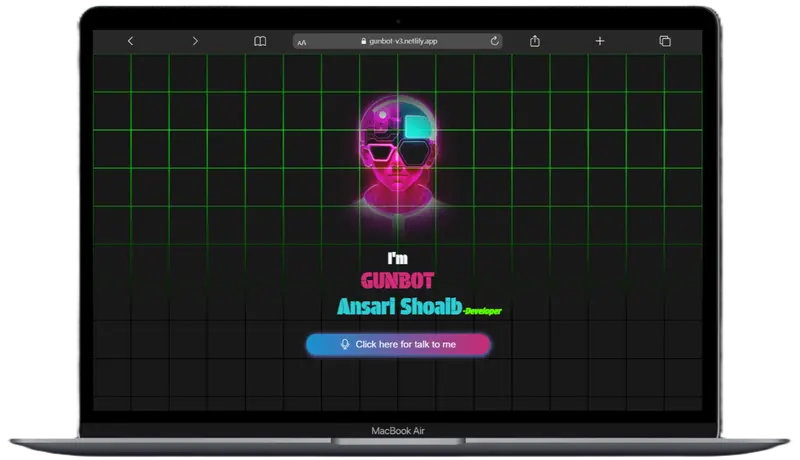
Task: Click the white "I'm" text
Action: [x=397, y=258]
